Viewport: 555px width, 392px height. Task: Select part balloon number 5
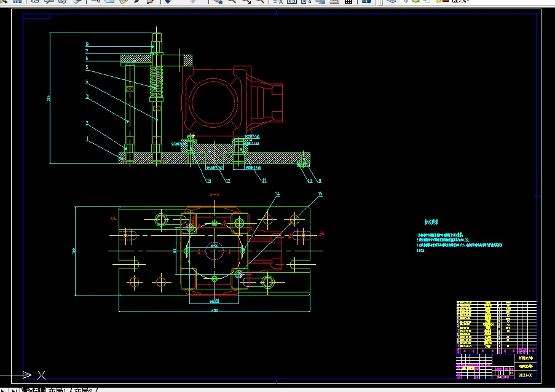pyautogui.click(x=87, y=67)
